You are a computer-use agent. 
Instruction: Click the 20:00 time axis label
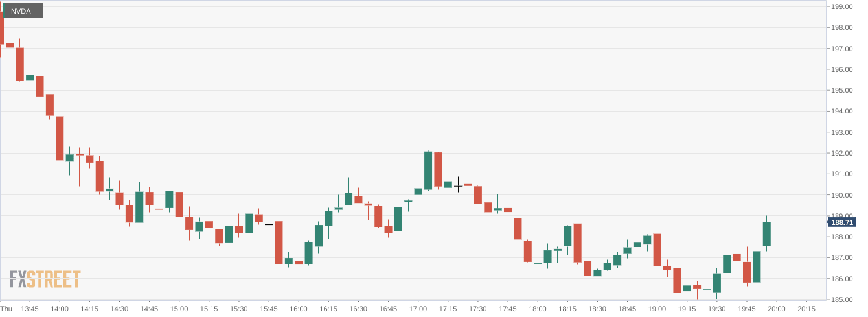[777, 309]
